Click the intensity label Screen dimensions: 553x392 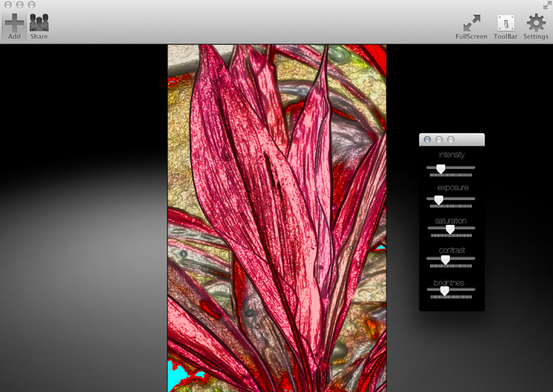pos(452,154)
